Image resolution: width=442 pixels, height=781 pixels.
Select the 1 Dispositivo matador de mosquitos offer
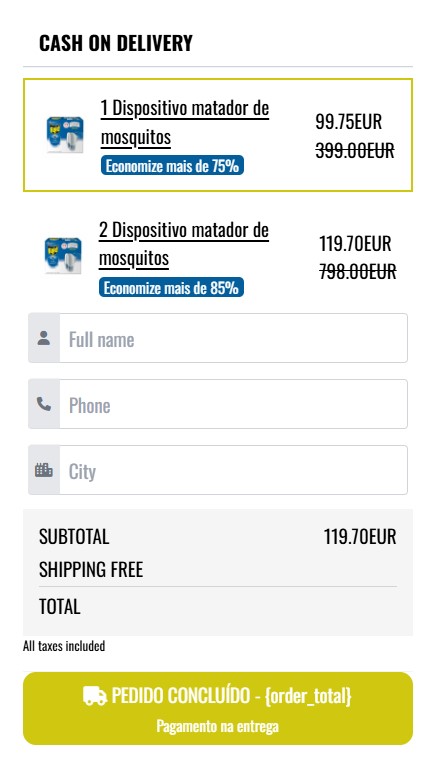218,135
